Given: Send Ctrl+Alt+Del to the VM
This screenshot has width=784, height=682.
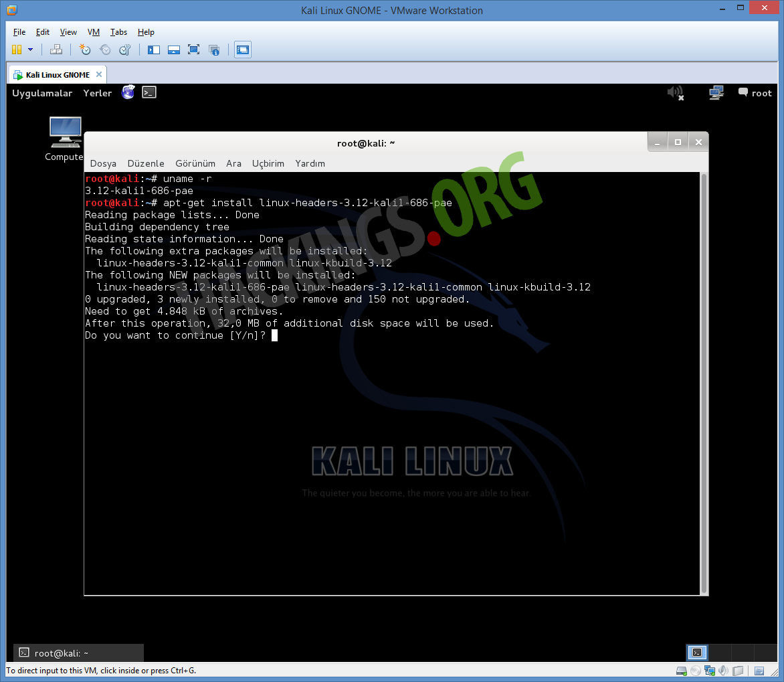Looking at the screenshot, I should pos(56,50).
